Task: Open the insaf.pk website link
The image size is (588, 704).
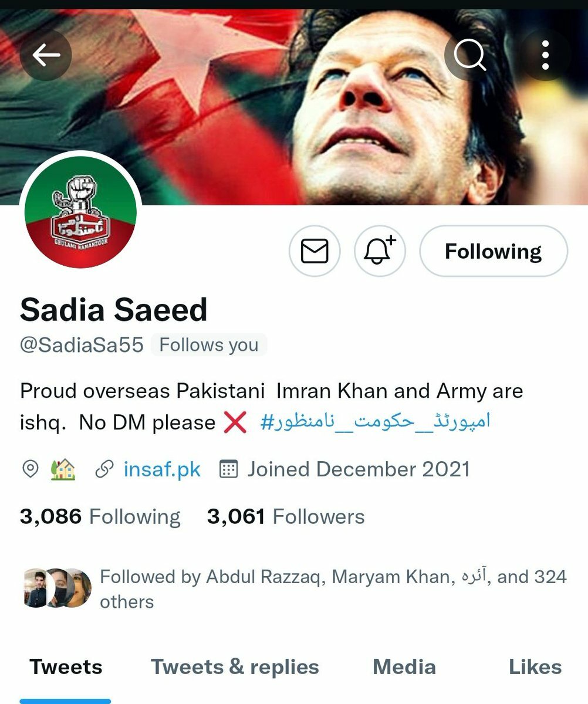Action: [163, 469]
